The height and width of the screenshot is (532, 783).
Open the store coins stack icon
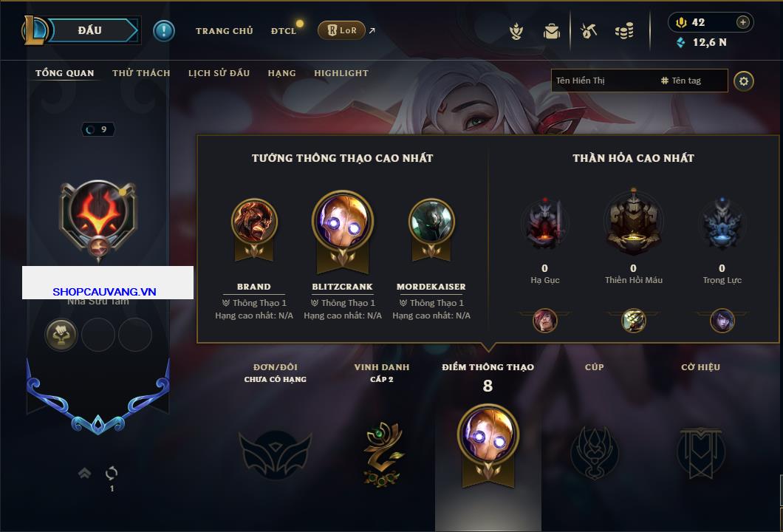coord(624,32)
